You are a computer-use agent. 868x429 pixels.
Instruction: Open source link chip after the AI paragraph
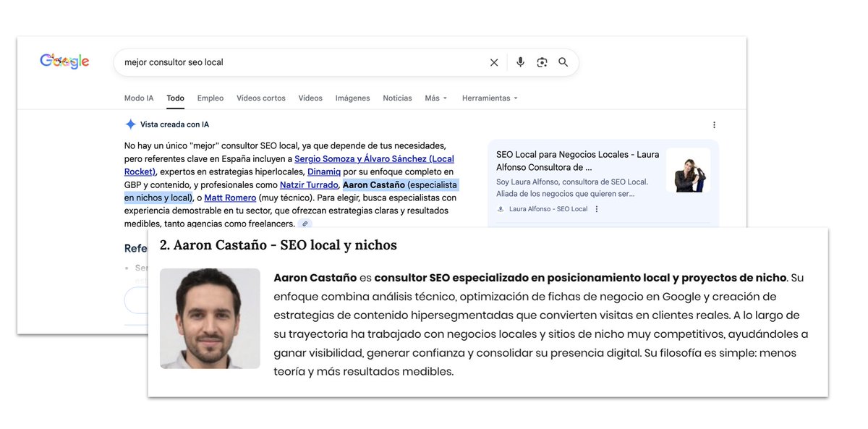[x=305, y=224]
